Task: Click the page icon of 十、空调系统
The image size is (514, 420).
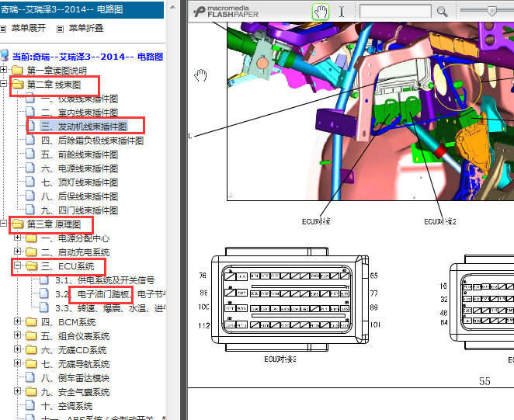Action: pyautogui.click(x=30, y=405)
